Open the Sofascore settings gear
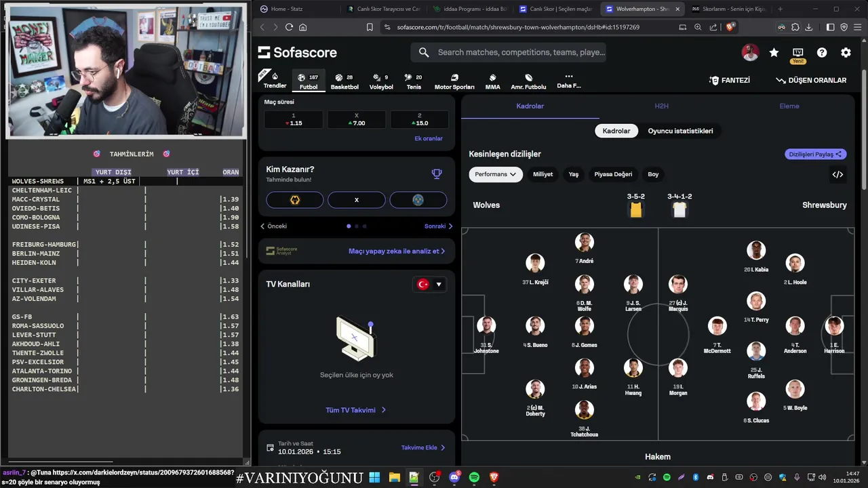This screenshot has height=488, width=868. point(846,52)
